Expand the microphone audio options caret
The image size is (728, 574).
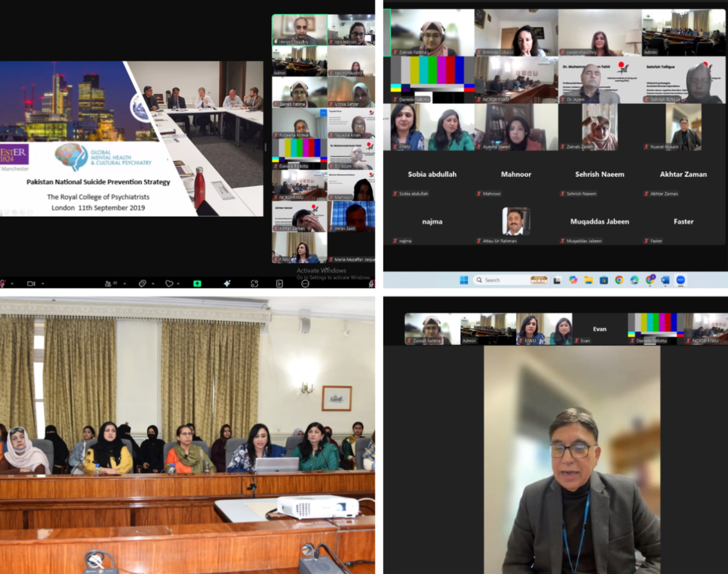(x=12, y=283)
